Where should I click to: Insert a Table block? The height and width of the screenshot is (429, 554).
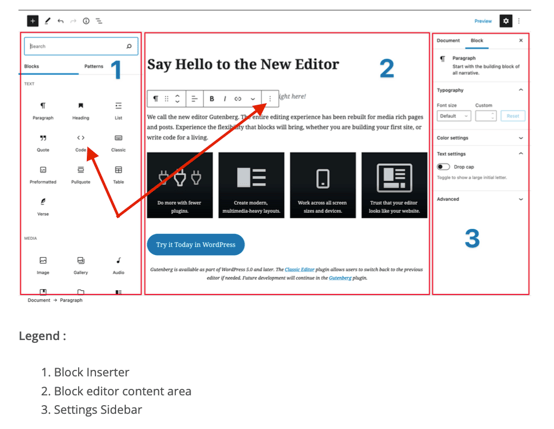point(118,175)
